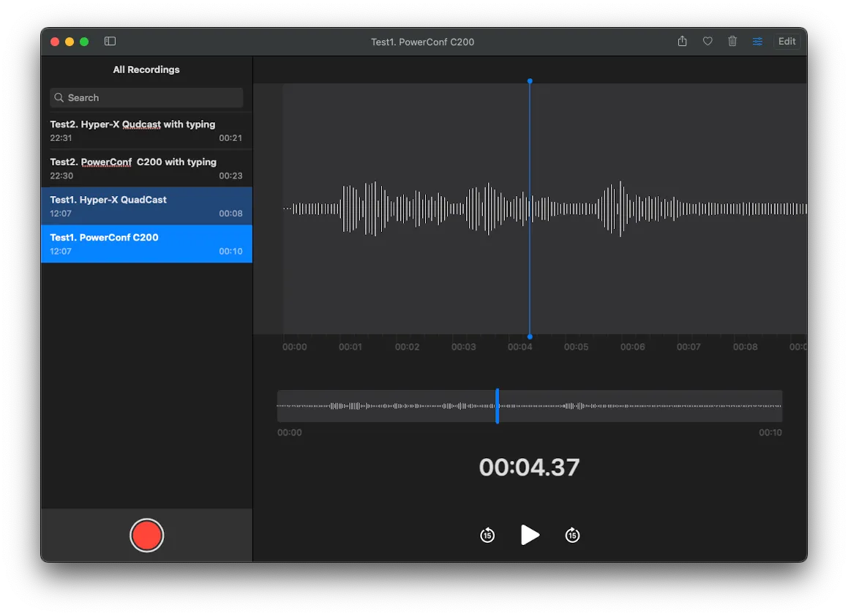This screenshot has width=848, height=616.
Task: Open the playback settings sliders icon
Action: [x=757, y=42]
